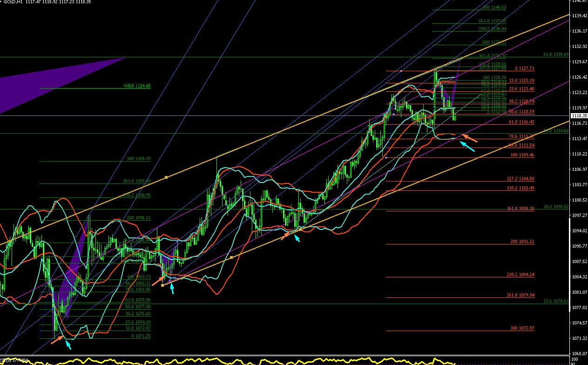Viewport: 588px width, 365px height.
Task: Pick price axis value 1074.57
Action: [x=580, y=323]
